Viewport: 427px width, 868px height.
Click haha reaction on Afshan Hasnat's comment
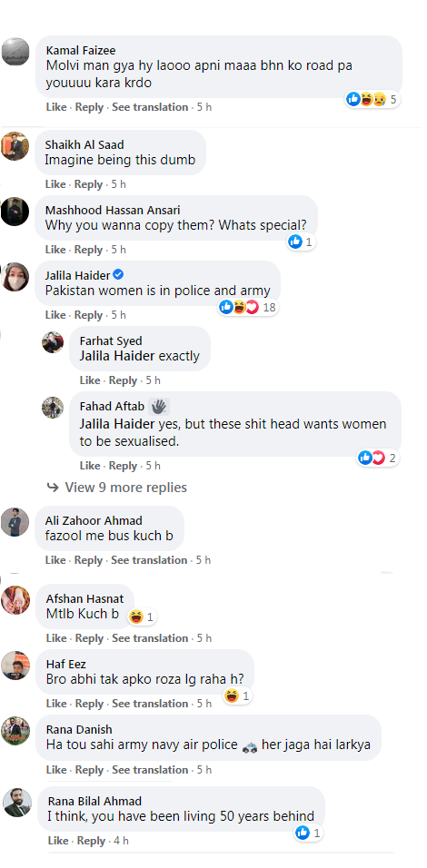(141, 616)
